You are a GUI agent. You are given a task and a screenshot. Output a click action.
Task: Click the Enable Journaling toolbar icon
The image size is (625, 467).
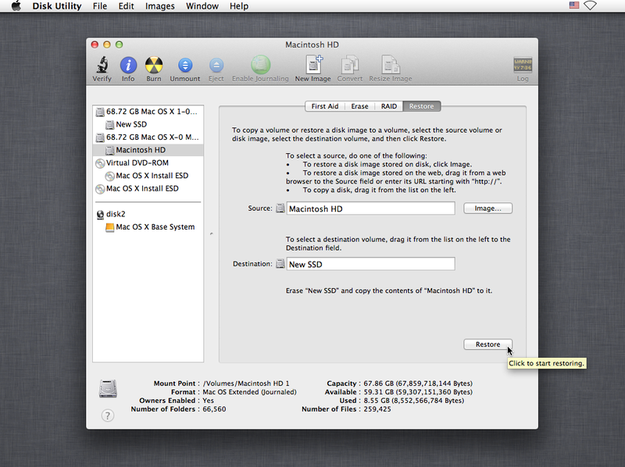[260, 65]
